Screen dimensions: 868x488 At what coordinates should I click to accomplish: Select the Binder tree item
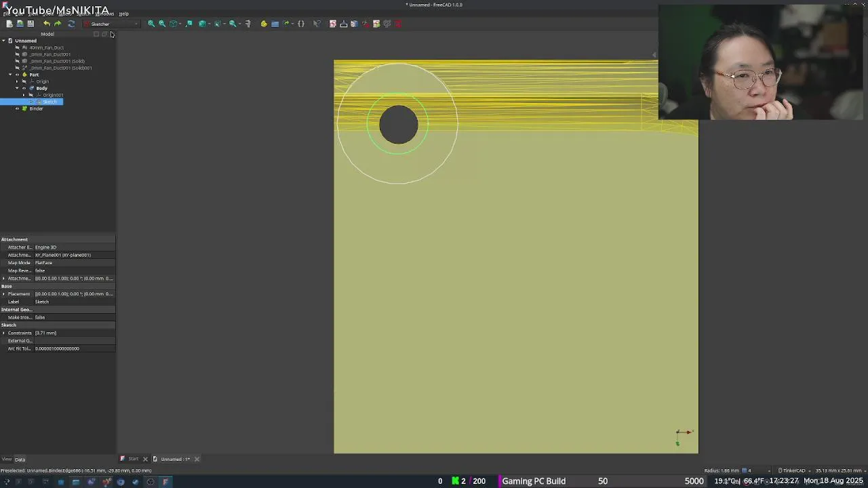click(x=36, y=108)
